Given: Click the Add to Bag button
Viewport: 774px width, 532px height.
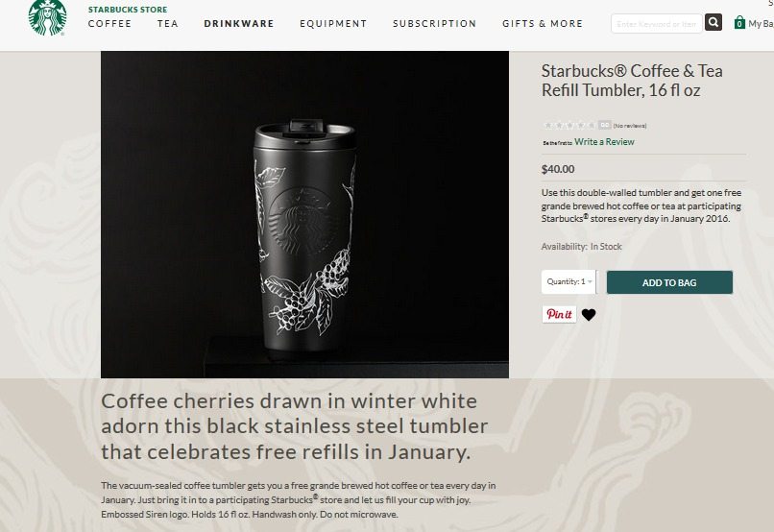Looking at the screenshot, I should tap(669, 282).
